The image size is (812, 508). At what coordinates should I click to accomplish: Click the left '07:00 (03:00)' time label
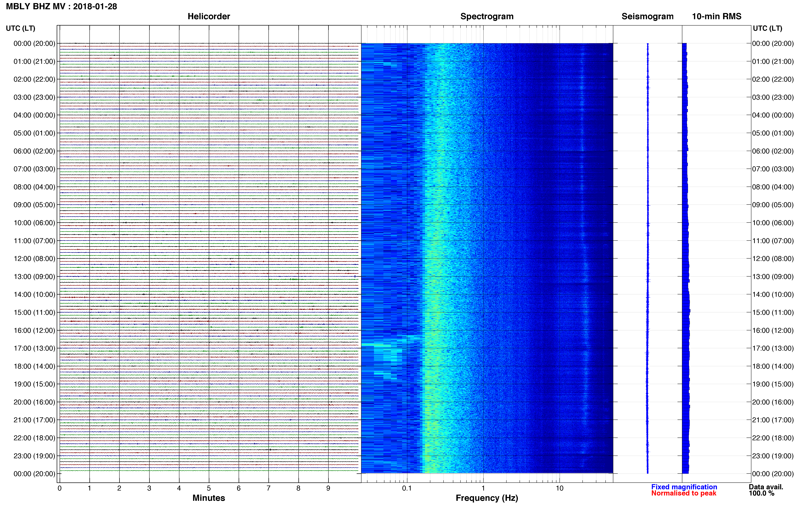click(x=34, y=169)
